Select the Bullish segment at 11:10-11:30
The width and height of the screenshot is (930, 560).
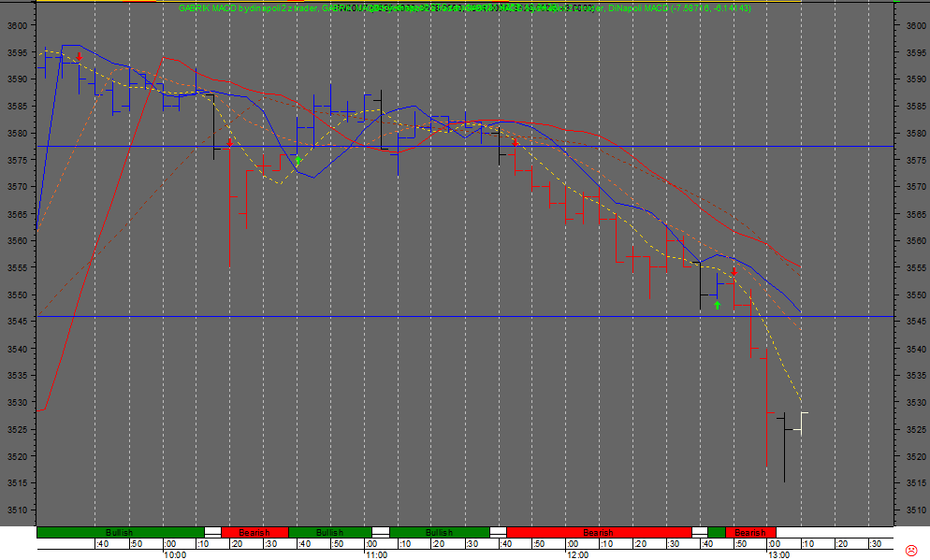(440, 532)
